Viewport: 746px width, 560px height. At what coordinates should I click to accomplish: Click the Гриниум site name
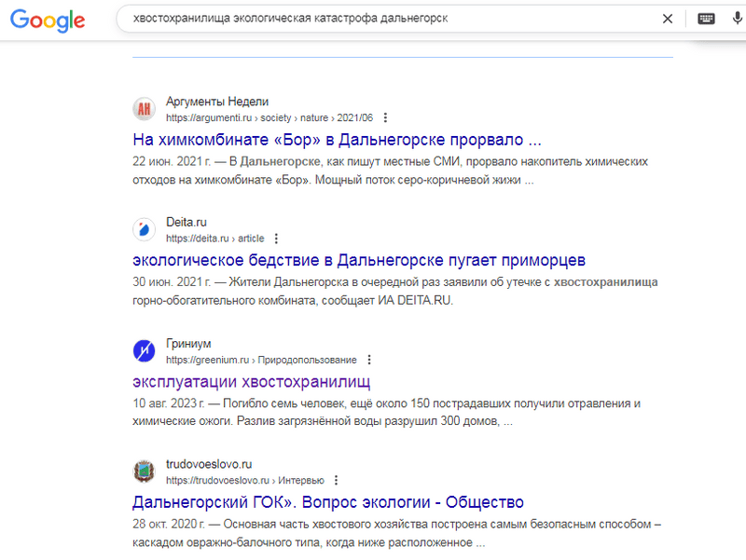pos(188,344)
